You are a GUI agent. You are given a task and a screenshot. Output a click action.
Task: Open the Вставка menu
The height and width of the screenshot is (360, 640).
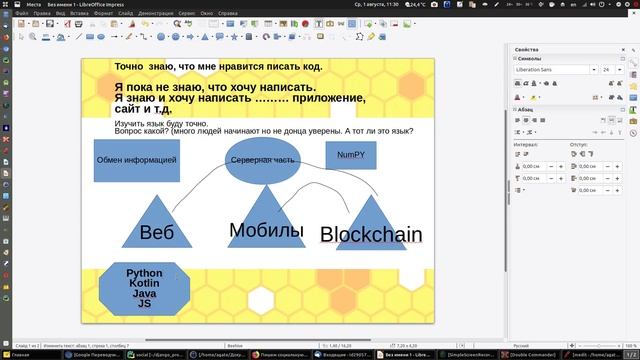coord(79,13)
